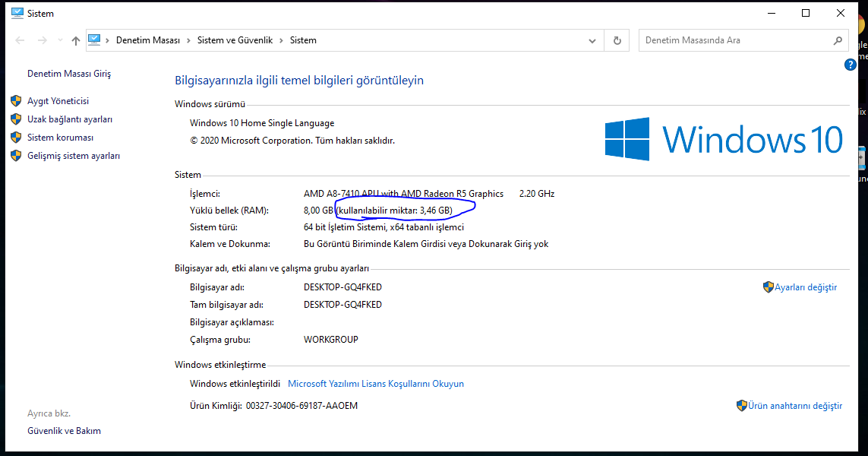868x456 pixels.
Task: Click the 2.20 GHz value
Action: [536, 193]
